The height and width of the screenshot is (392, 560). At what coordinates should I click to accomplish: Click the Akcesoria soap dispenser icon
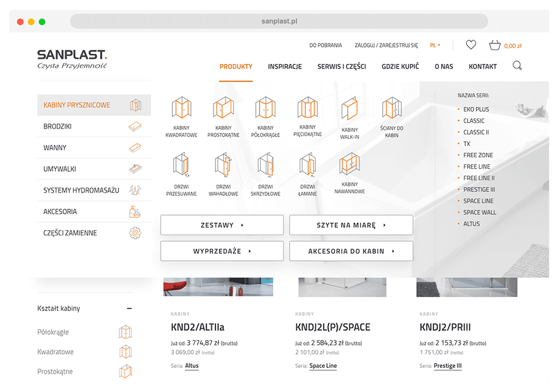tap(134, 211)
